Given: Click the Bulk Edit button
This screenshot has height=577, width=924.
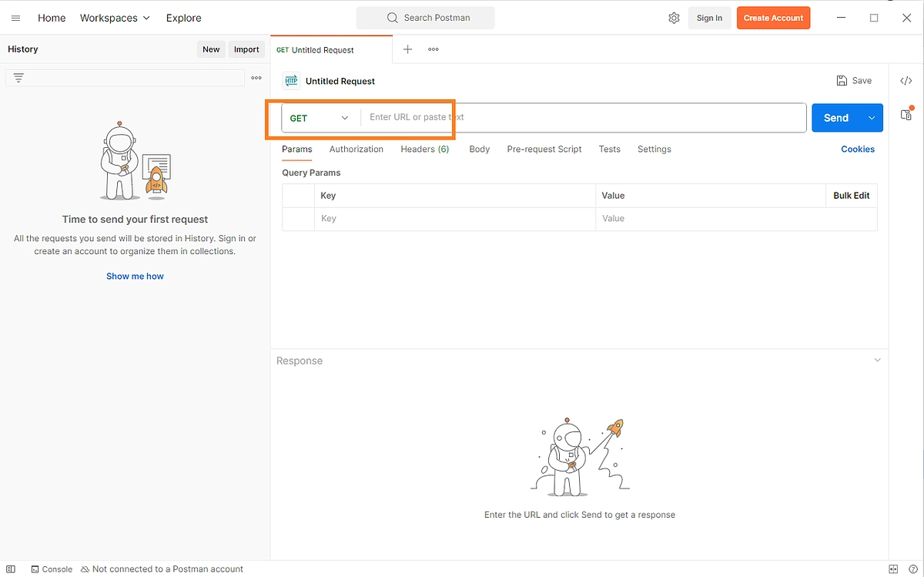Looking at the screenshot, I should (852, 196).
